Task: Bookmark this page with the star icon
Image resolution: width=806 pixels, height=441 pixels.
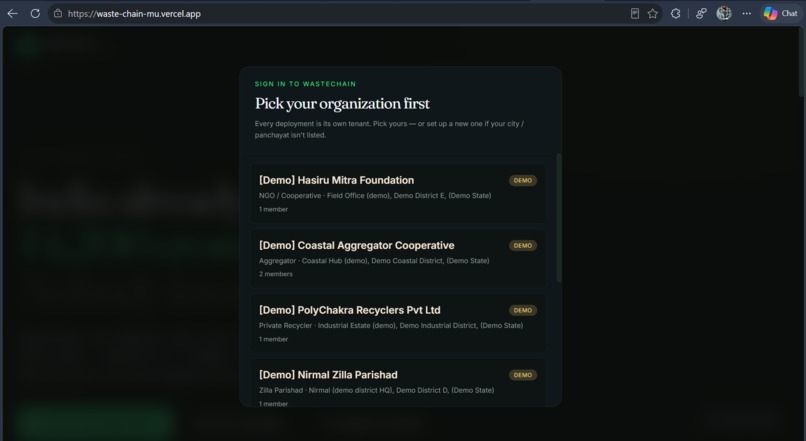Action: pyautogui.click(x=653, y=14)
